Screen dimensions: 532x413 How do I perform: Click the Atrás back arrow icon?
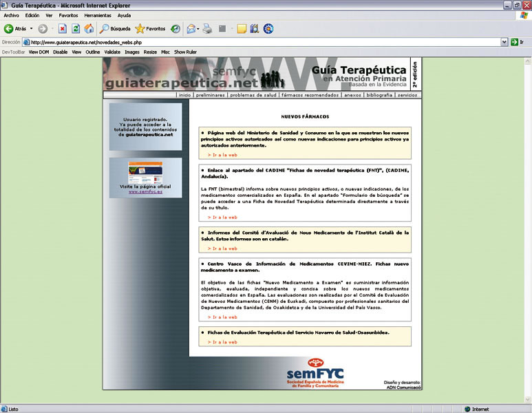pyautogui.click(x=8, y=29)
